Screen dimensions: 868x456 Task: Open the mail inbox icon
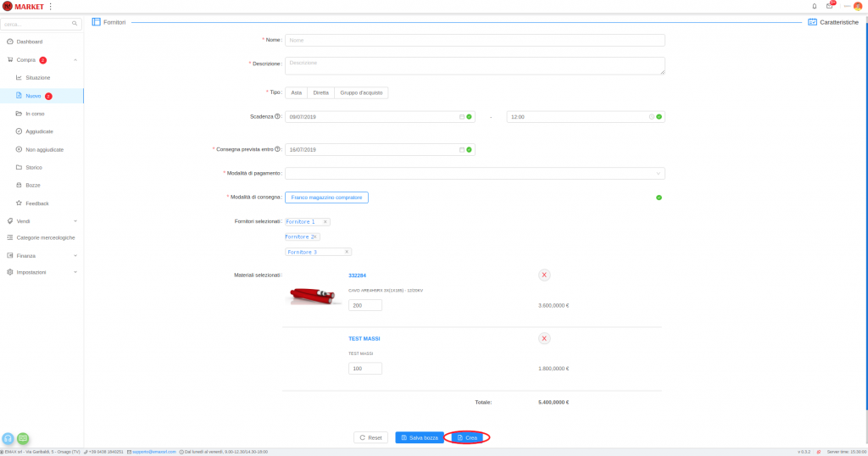(x=830, y=6)
